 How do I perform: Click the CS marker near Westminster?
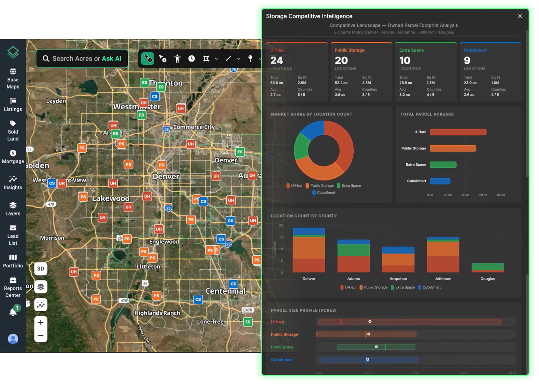coord(155,96)
